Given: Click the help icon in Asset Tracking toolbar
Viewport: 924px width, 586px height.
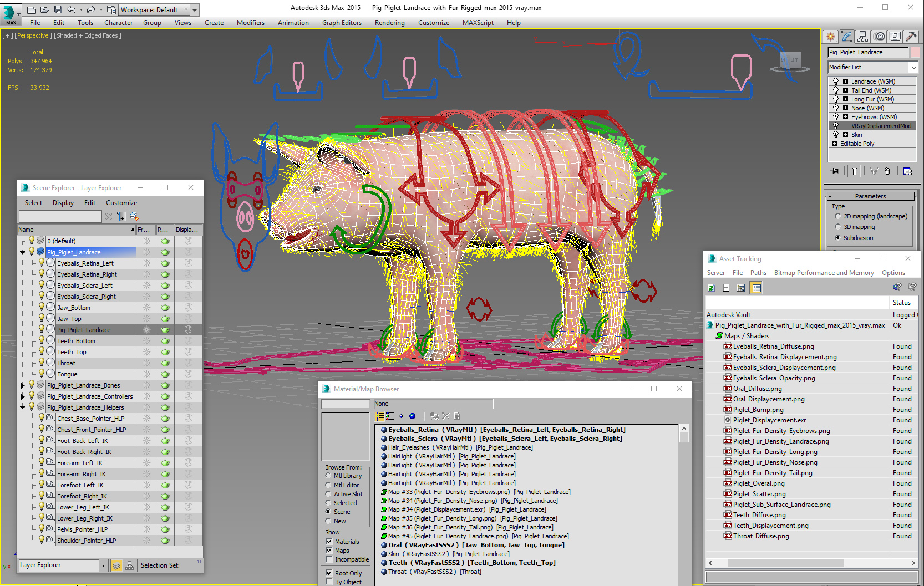Looking at the screenshot, I should click(x=912, y=287).
